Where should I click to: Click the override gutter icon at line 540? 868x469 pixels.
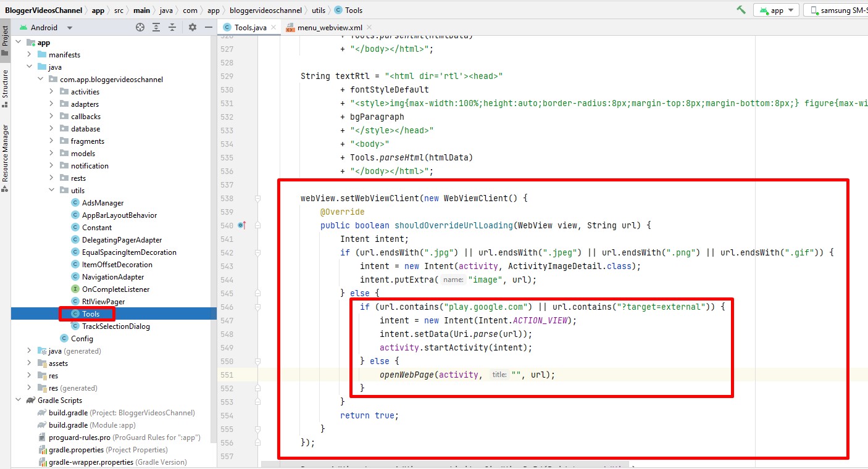coord(242,225)
